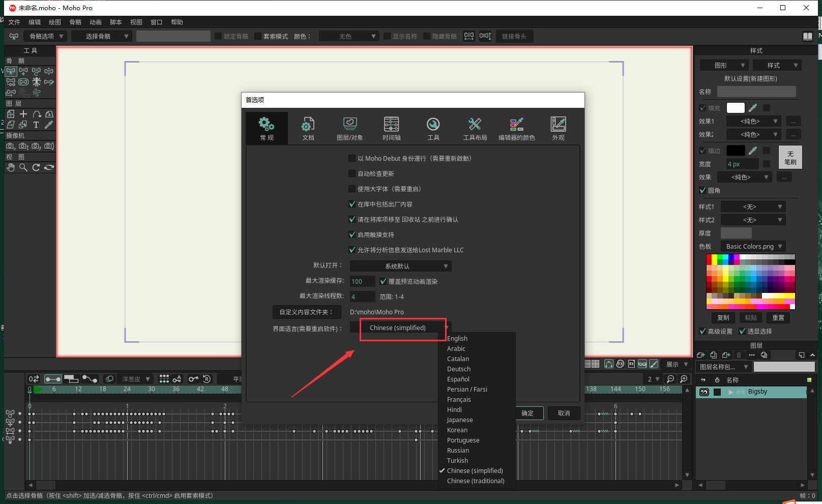Image resolution: width=822 pixels, height=504 pixels.
Task: Select the Hand pan workspace tool
Action: pos(11,167)
